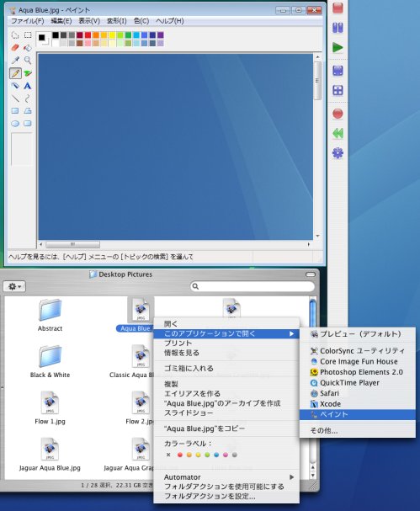Image resolution: width=420 pixels, height=511 pixels.
Task: Click the Finder window toolbar toggle pill
Action: click(x=311, y=274)
